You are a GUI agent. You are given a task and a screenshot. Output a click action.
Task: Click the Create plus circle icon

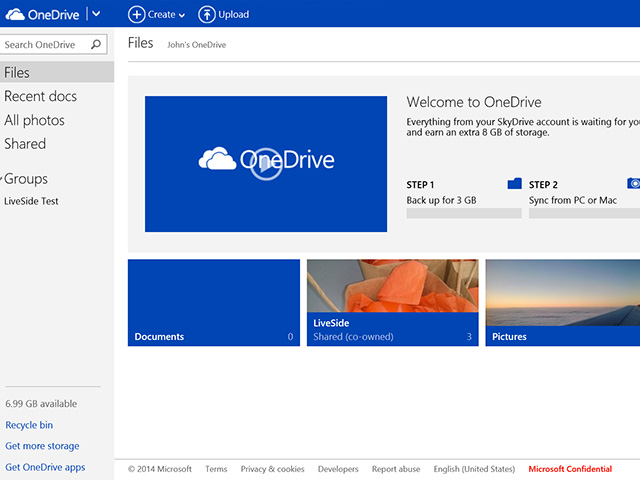point(136,14)
